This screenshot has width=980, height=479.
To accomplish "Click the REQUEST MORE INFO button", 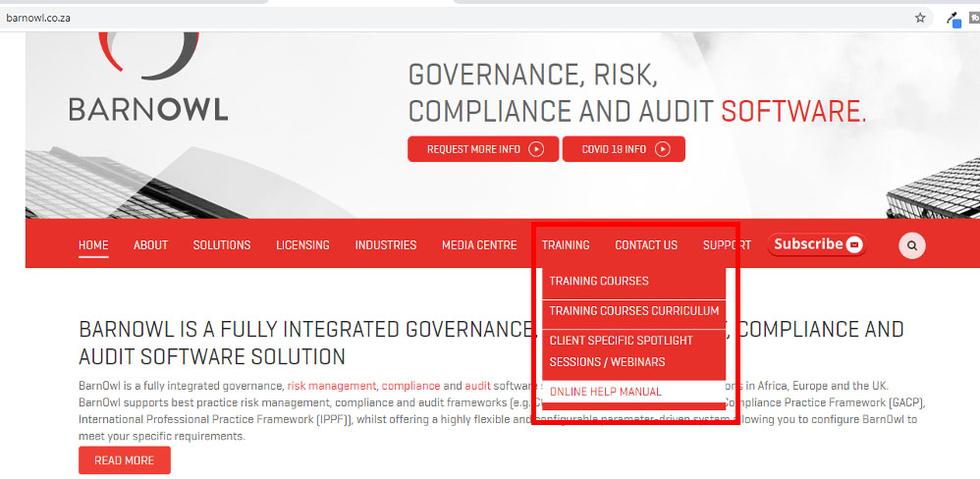I will (x=483, y=149).
